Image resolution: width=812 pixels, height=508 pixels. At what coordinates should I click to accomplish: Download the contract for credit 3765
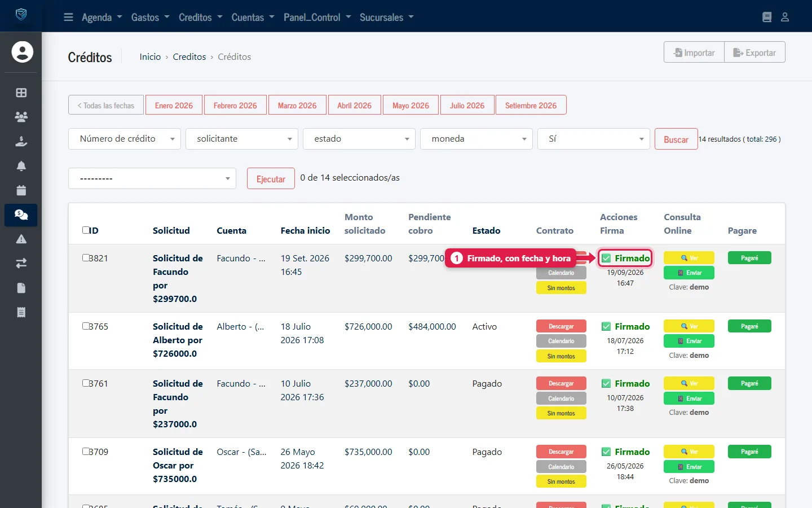tap(561, 326)
